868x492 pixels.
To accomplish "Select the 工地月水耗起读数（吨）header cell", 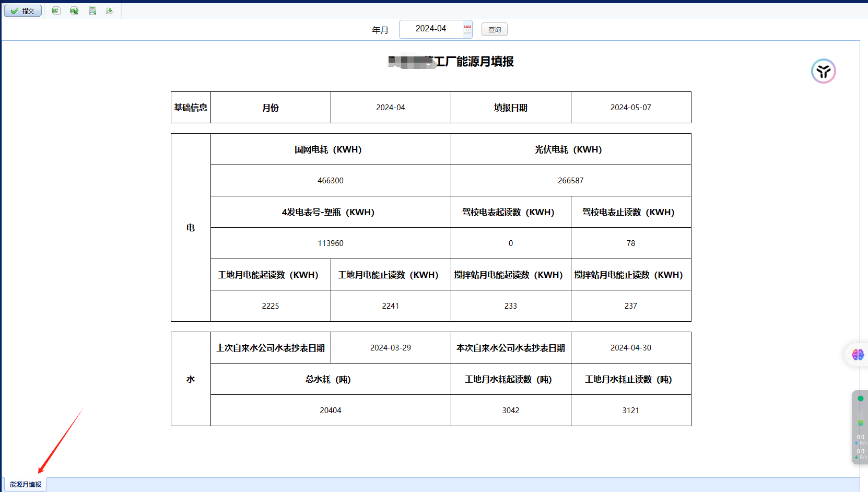I will [x=511, y=379].
